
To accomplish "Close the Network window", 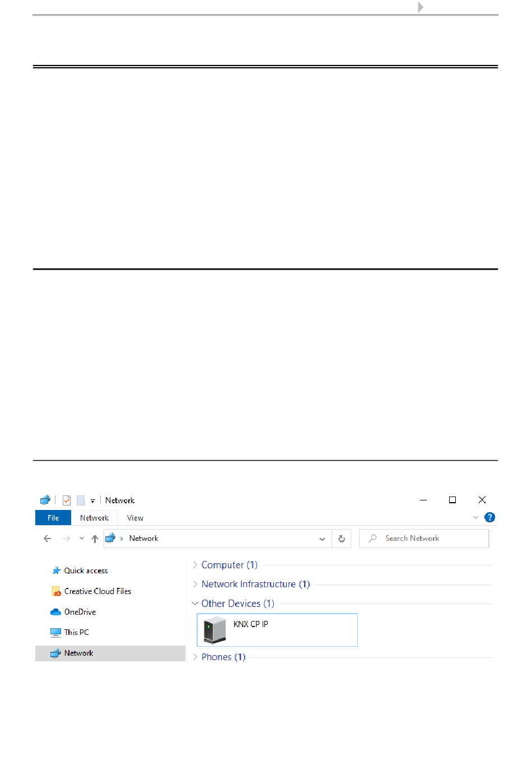I will point(482,500).
